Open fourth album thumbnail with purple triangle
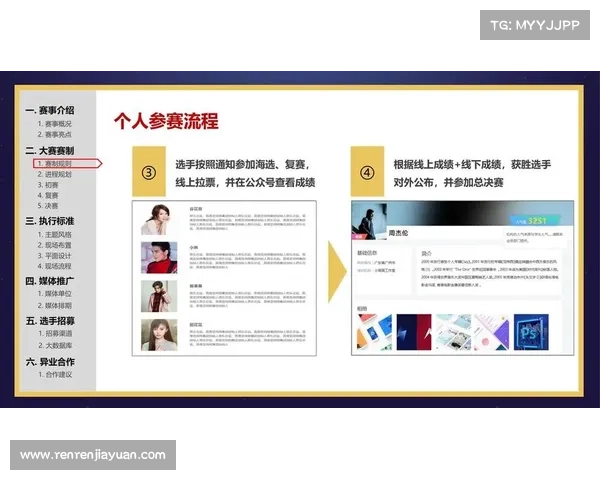The width and height of the screenshot is (600, 480). point(492,332)
